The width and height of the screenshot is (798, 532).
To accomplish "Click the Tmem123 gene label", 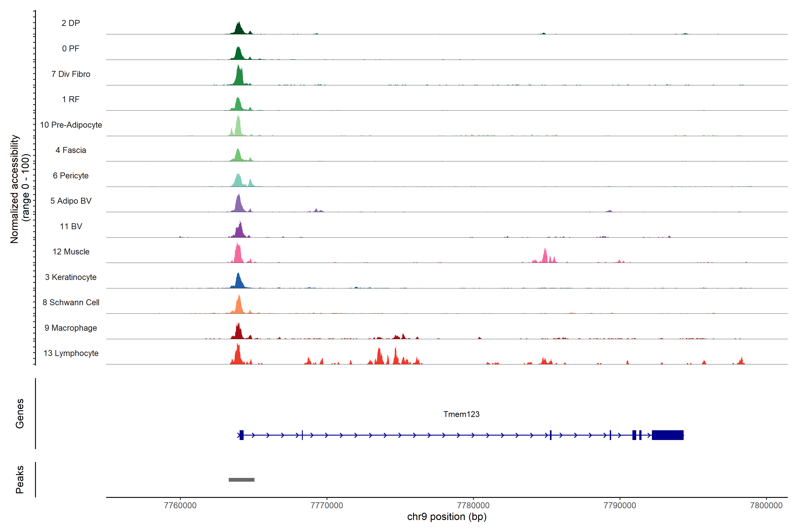I will coord(461,414).
